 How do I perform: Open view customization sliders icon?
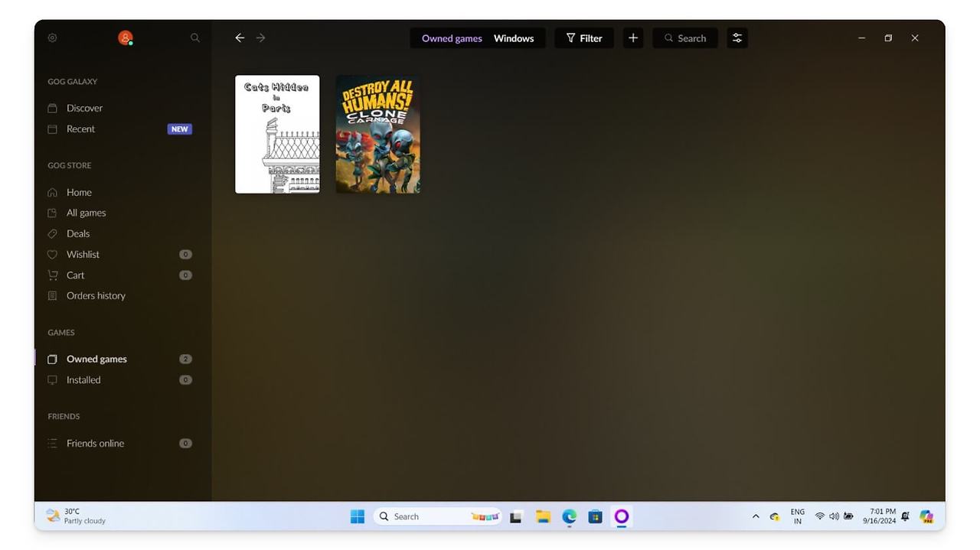coord(737,38)
